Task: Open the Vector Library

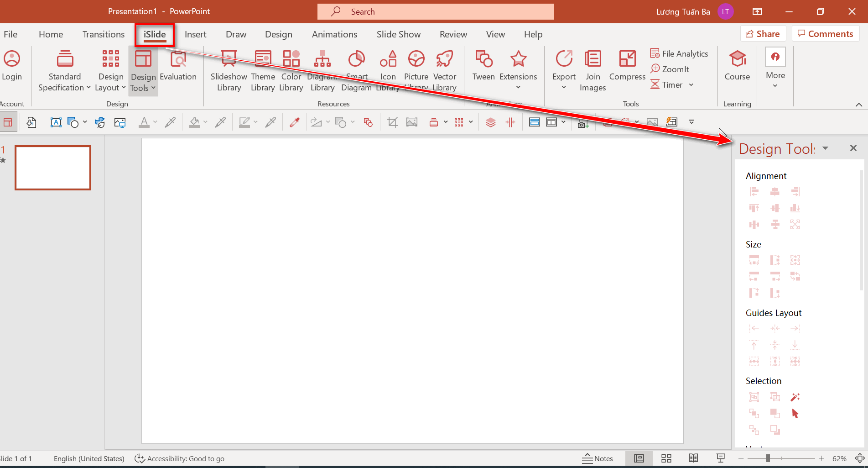Action: click(444, 71)
